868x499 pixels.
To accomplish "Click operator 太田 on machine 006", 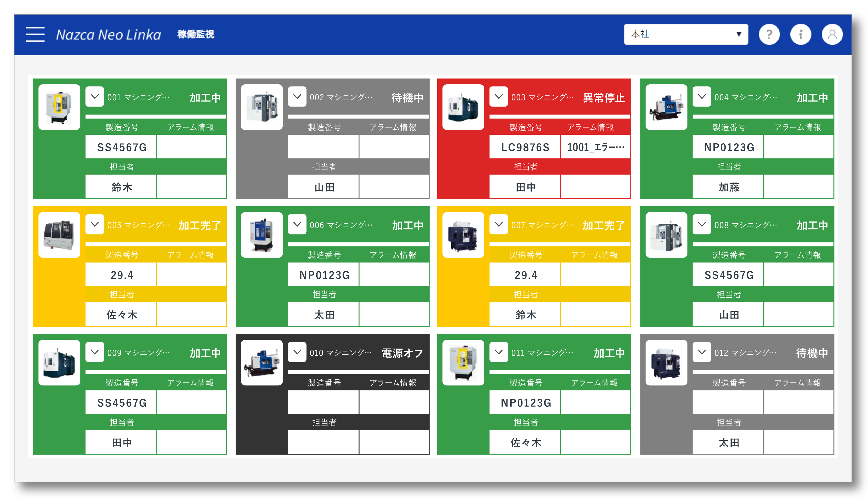I will click(324, 315).
